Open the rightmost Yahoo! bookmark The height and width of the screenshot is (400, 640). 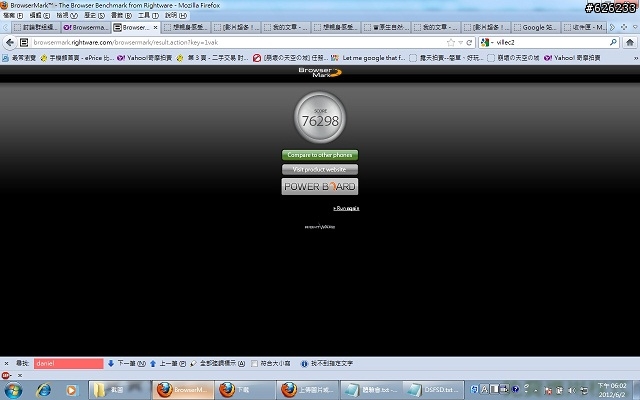(x=572, y=58)
